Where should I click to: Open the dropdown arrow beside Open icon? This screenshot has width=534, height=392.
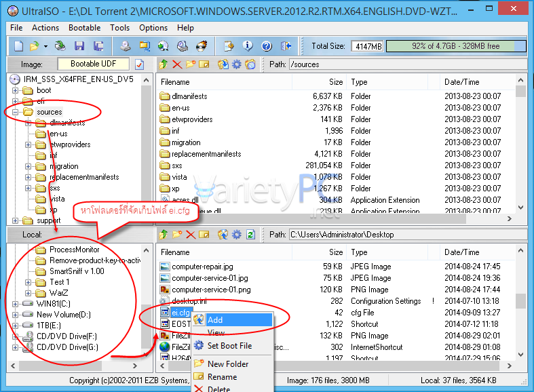coord(45,46)
